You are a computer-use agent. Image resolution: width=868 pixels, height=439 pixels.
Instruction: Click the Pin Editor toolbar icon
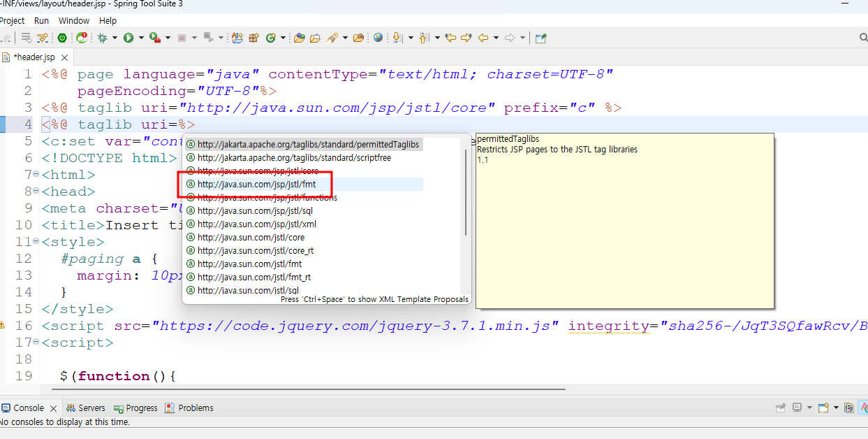pyautogui.click(x=540, y=38)
